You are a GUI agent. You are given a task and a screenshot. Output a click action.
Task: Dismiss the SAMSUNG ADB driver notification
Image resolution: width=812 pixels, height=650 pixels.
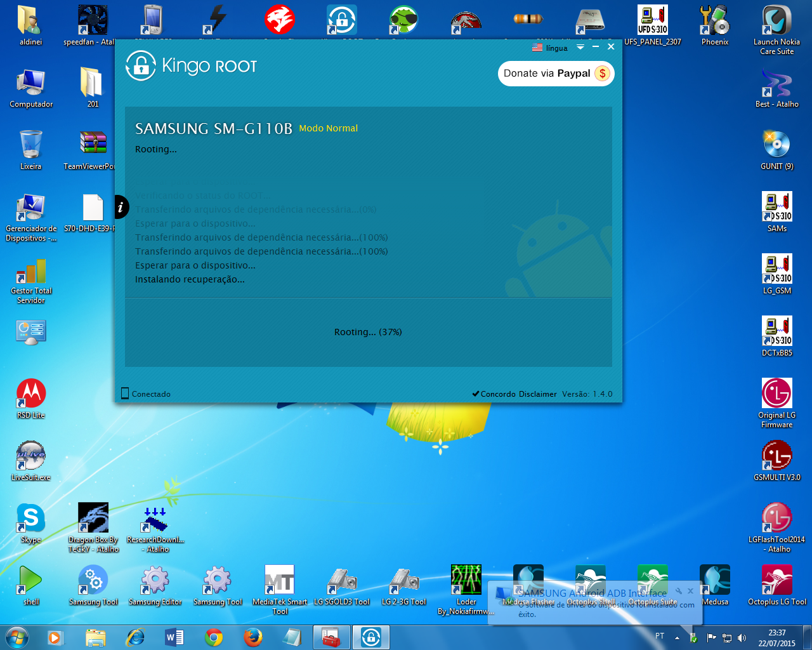(x=691, y=591)
